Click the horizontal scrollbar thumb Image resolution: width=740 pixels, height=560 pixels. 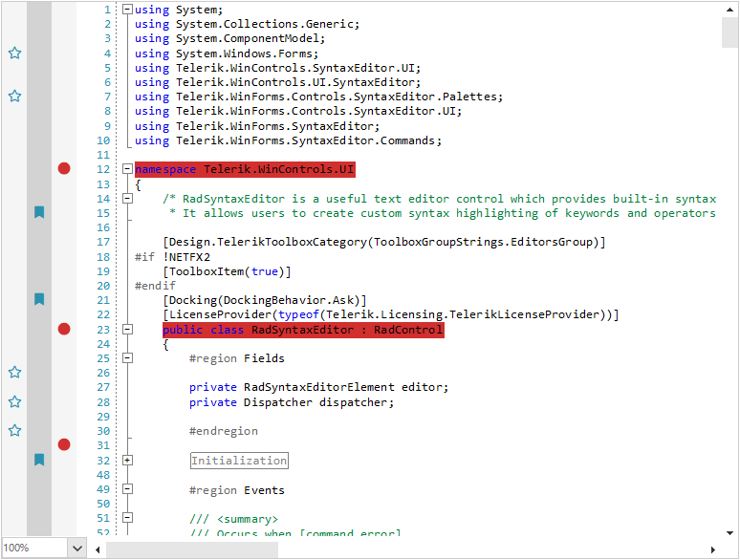191,549
